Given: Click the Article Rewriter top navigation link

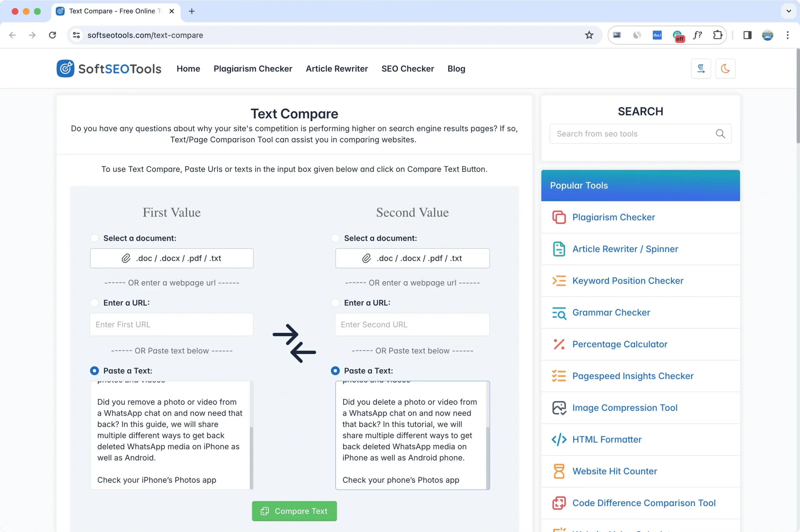Looking at the screenshot, I should (x=336, y=68).
